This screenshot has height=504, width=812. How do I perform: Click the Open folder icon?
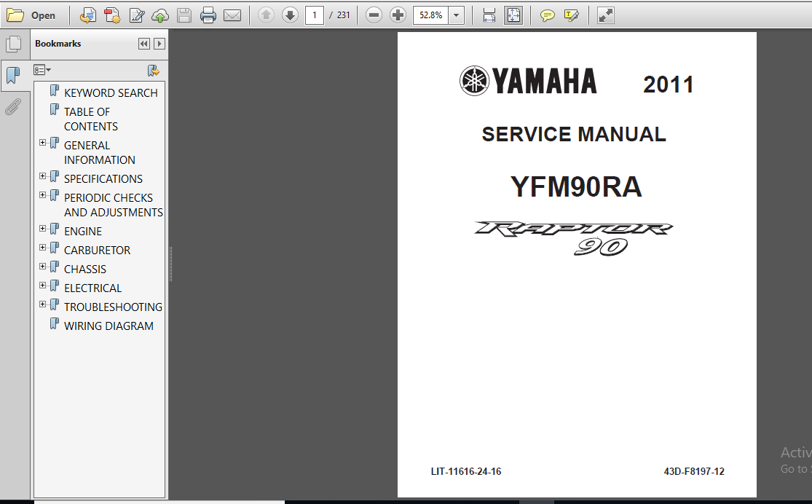tap(15, 15)
